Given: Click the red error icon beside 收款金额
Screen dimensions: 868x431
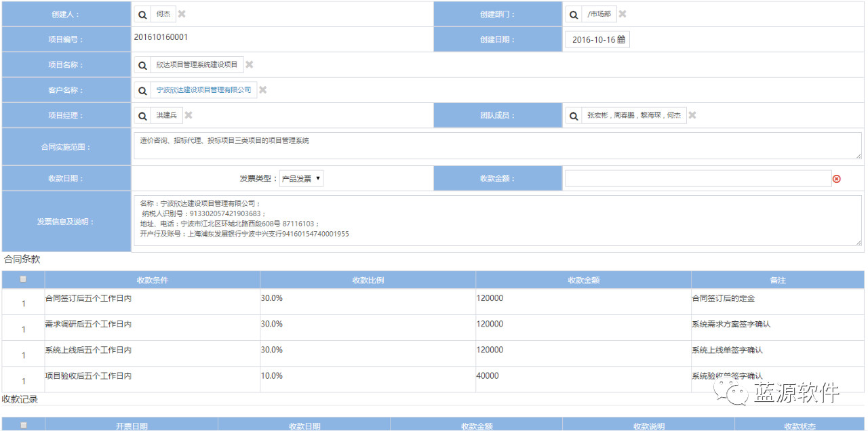Looking at the screenshot, I should coord(836,179).
